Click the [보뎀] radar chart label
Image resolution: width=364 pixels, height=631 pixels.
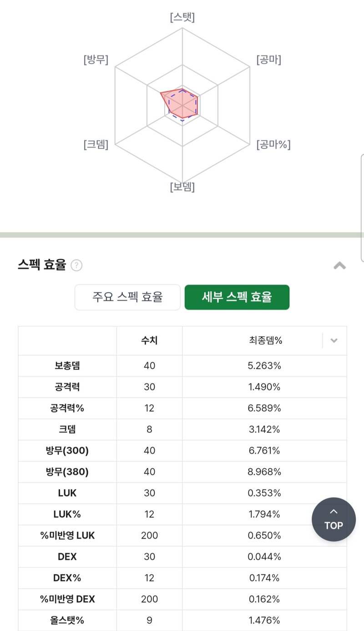click(182, 187)
